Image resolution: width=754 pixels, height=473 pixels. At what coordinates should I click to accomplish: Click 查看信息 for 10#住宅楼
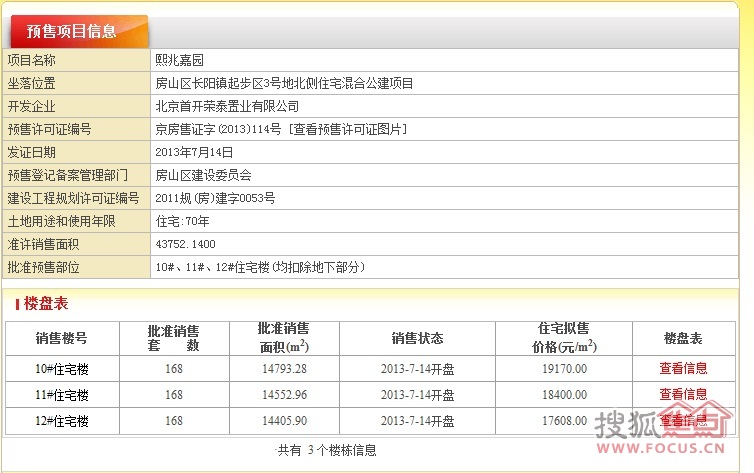(683, 368)
